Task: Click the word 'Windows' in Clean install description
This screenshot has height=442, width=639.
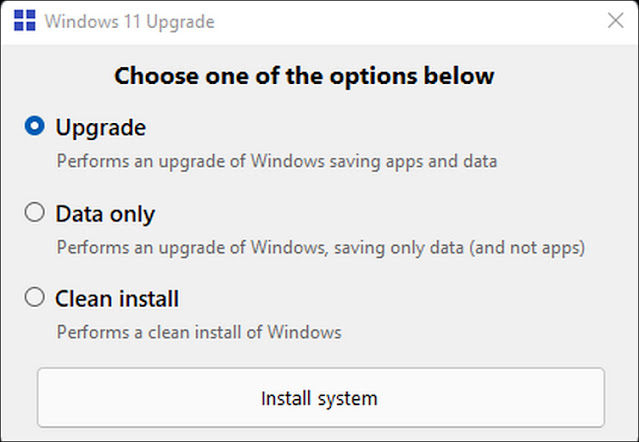Action: click(304, 332)
